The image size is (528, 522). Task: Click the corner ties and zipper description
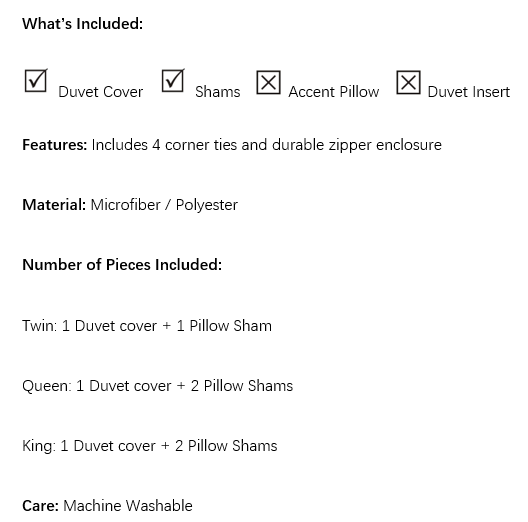(266, 145)
